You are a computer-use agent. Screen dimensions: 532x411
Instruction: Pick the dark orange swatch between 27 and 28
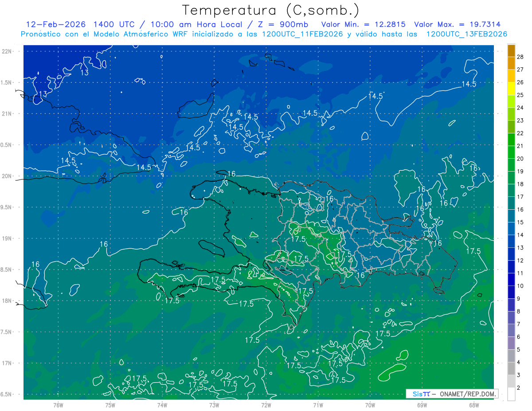pos(511,63)
